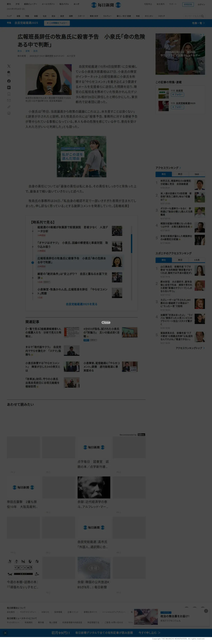Viewport: 212px width, 644px height.
Task: Copy article link with the chain icon
Action: [9, 107]
